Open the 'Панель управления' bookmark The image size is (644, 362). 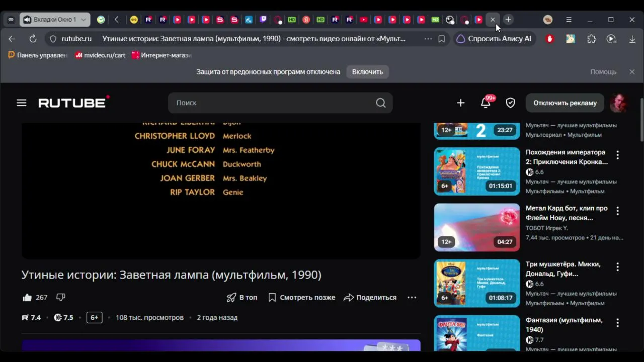coord(38,55)
